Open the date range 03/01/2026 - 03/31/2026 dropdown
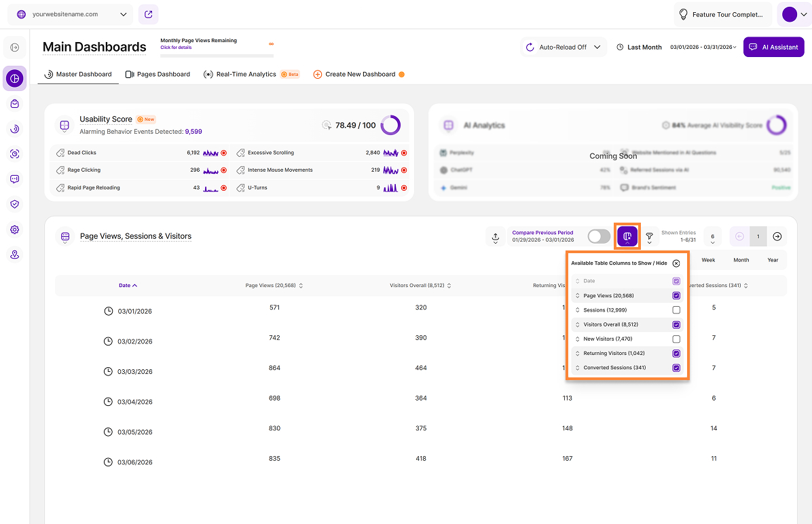The image size is (812, 524). [x=703, y=48]
